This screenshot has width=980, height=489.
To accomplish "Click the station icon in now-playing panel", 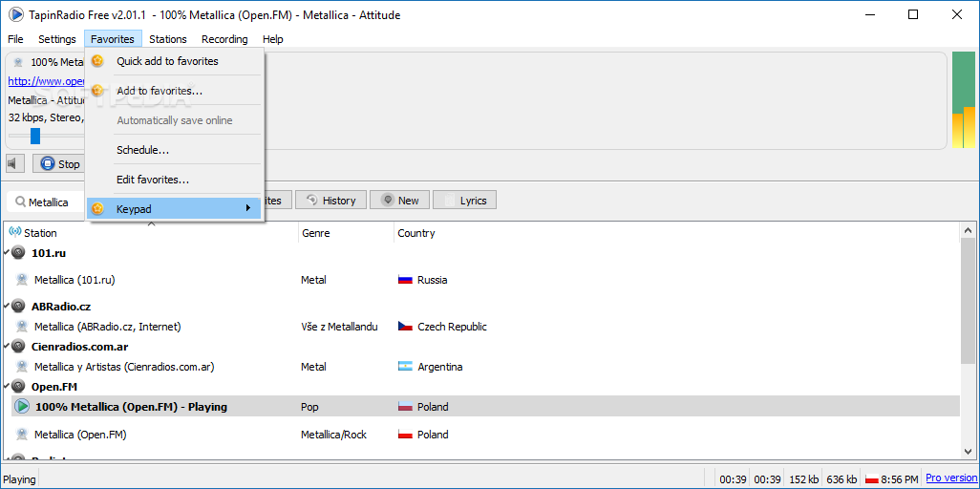I will click(18, 62).
